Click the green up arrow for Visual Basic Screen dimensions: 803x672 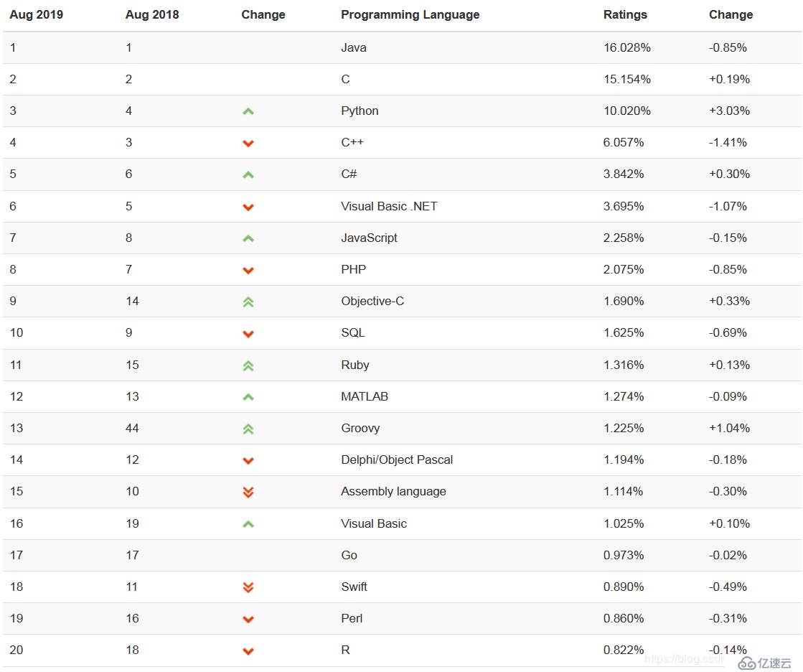click(248, 524)
